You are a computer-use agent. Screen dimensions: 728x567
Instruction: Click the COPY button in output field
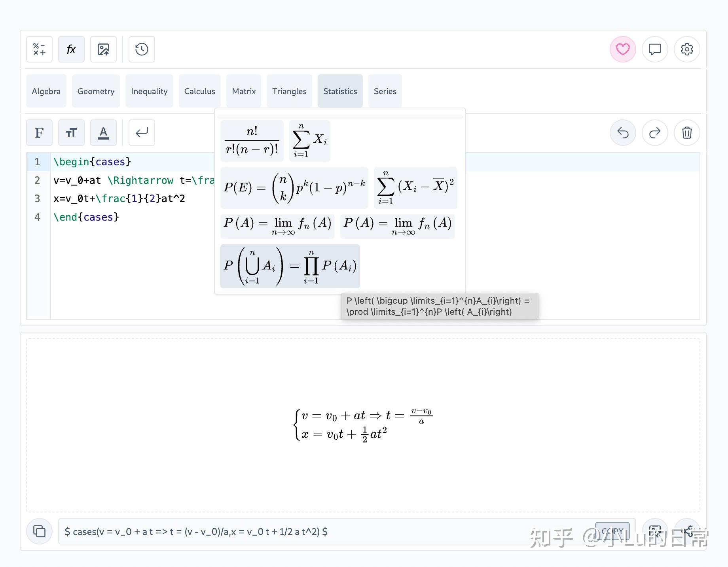tap(612, 531)
